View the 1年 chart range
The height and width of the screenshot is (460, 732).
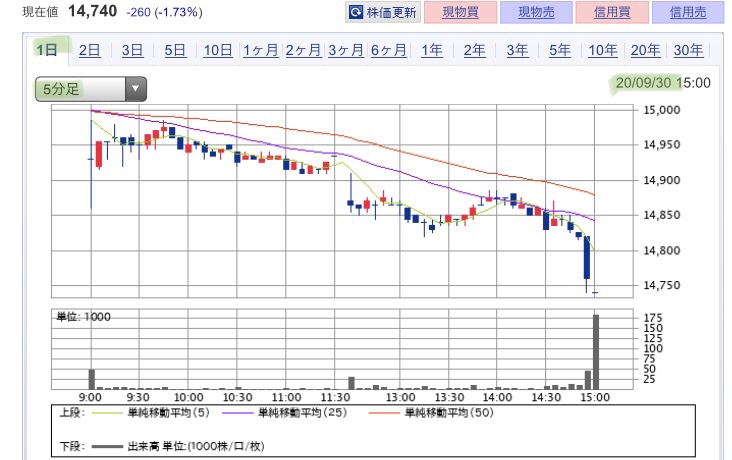pyautogui.click(x=431, y=50)
